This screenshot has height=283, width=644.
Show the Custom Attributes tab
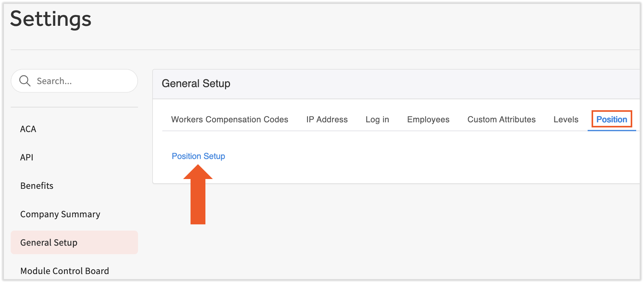click(501, 120)
